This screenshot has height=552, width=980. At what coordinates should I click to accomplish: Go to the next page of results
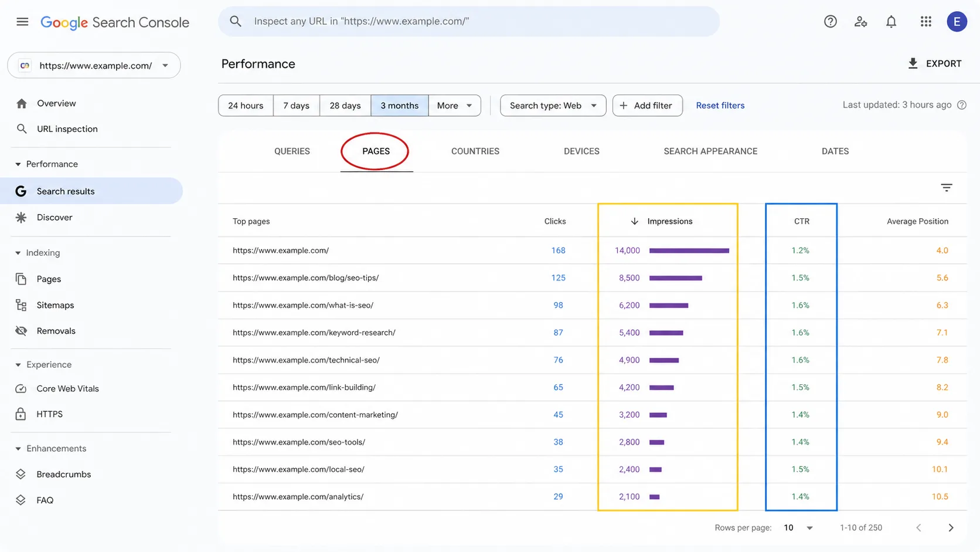pos(951,528)
